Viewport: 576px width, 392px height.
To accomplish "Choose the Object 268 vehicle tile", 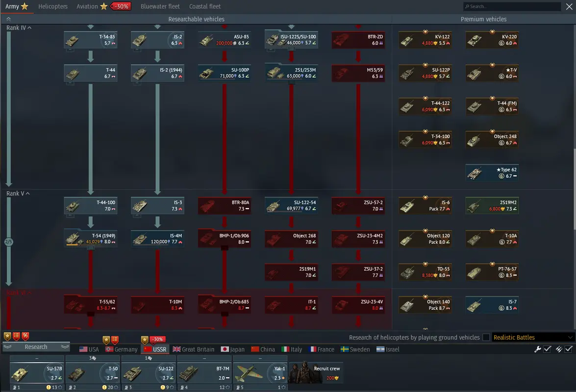I will [x=291, y=239].
